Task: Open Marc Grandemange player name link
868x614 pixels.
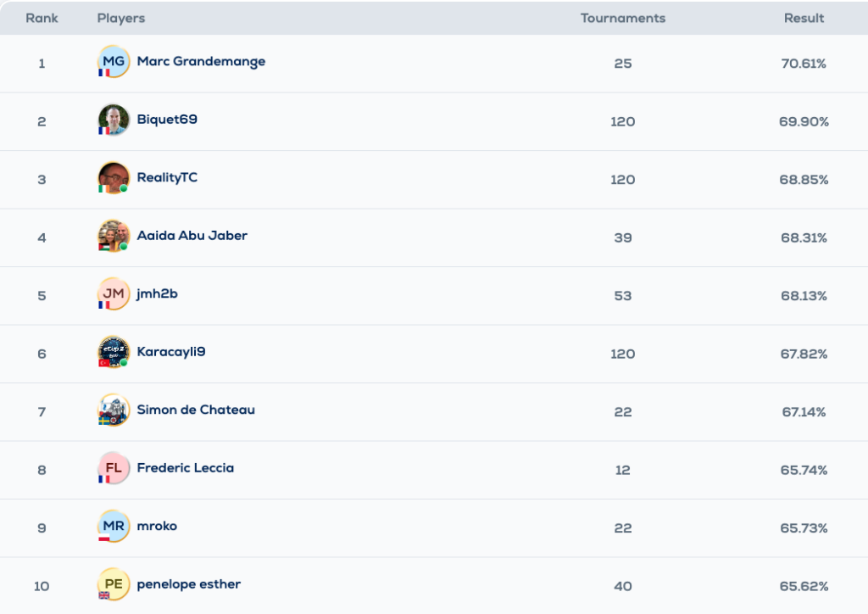Action: (x=201, y=61)
